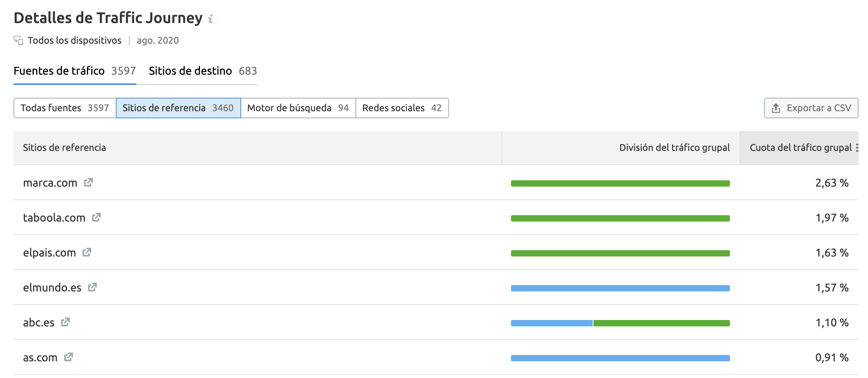The image size is (868, 378).
Task: Select Redes sociales filter
Action: 402,108
